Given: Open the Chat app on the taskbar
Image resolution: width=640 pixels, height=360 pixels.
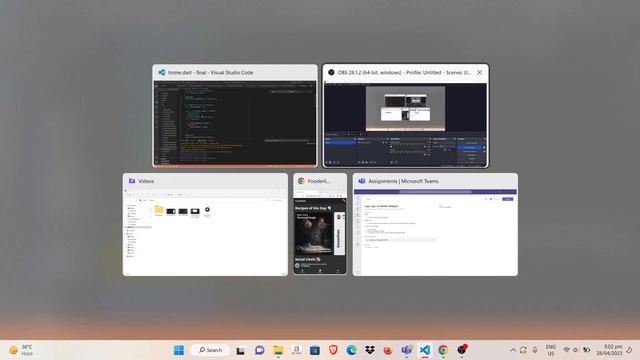Looking at the screenshot, I should [259, 350].
